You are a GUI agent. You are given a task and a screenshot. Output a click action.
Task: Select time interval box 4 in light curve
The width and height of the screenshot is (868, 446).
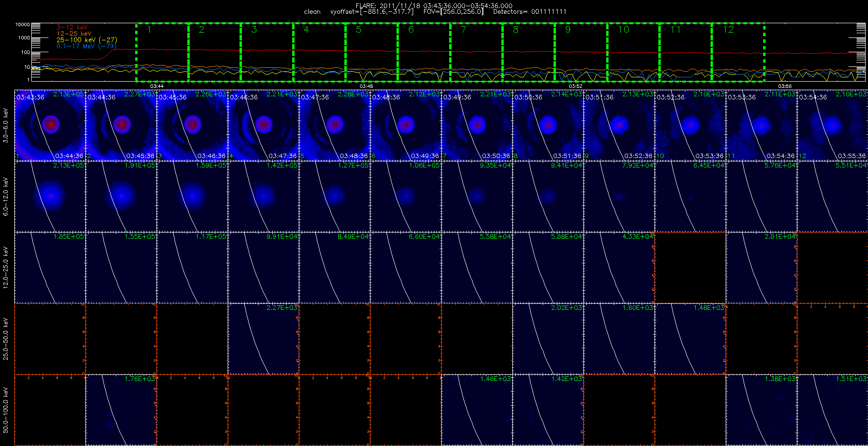319,52
